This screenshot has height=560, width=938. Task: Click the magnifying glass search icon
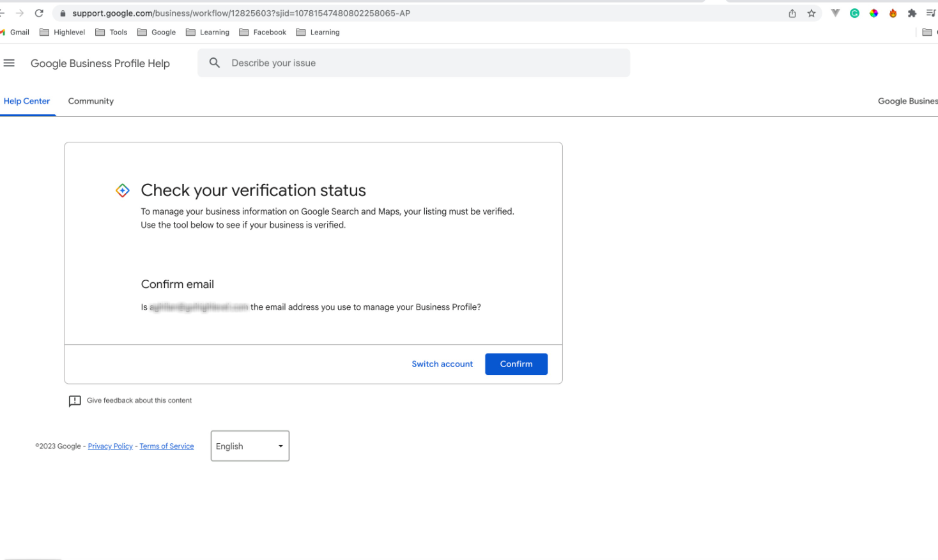[x=215, y=63]
